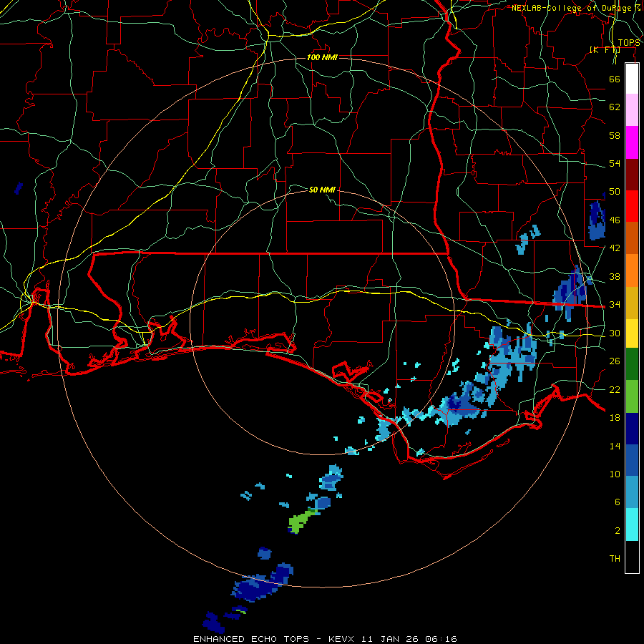Pick the gold legend swatch
Viewport: 644px width, 644px height.
632,303
